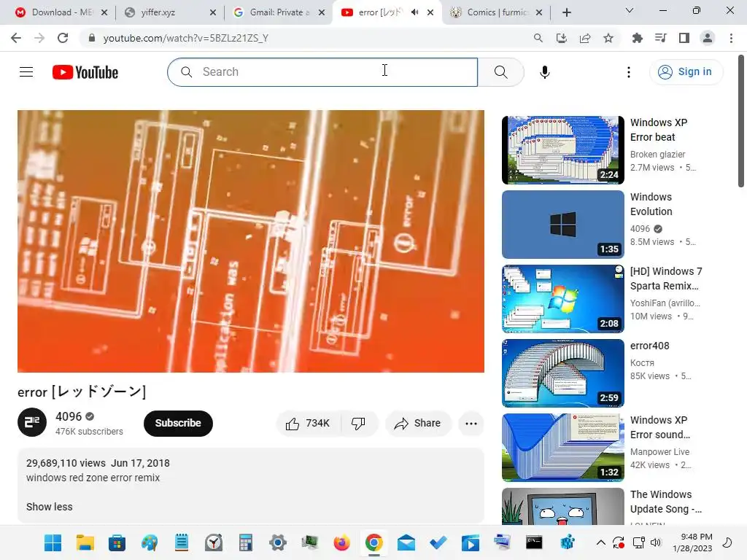Screen dimensions: 747x560
Task: Open Chrome zoom magnifier in address bar
Action: [538, 38]
